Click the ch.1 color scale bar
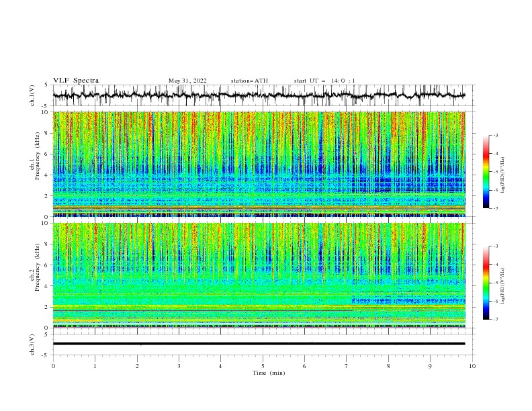The image size is (532, 411). [x=486, y=172]
